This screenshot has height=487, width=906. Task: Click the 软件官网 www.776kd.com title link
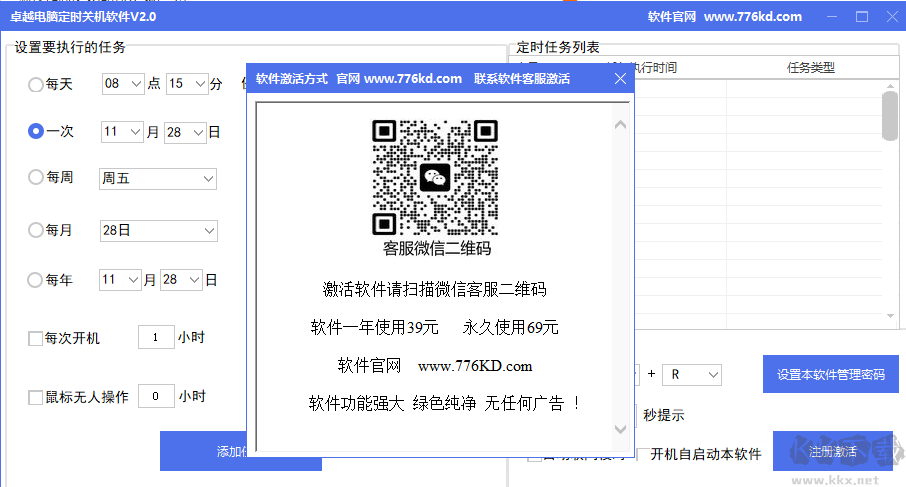click(x=725, y=17)
